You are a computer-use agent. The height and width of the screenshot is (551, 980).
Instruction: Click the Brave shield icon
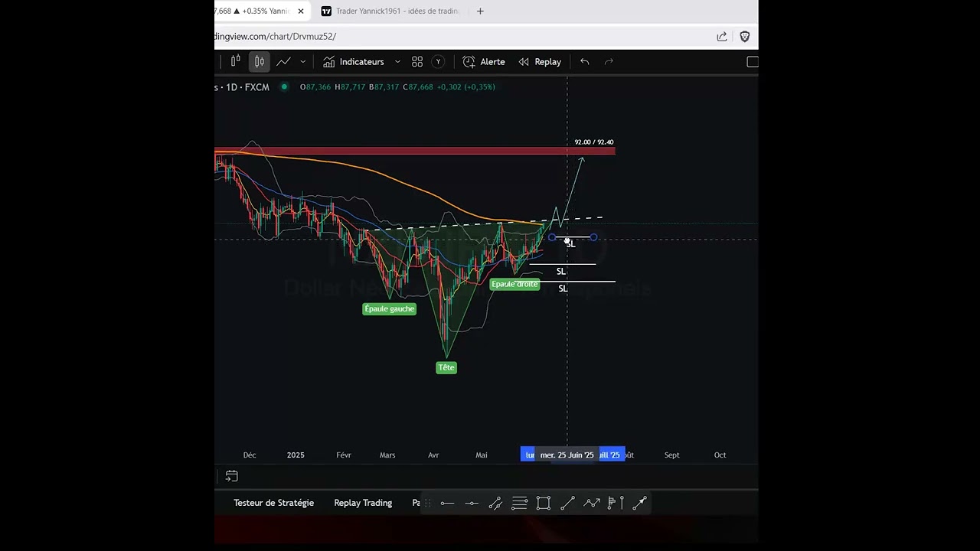(744, 37)
